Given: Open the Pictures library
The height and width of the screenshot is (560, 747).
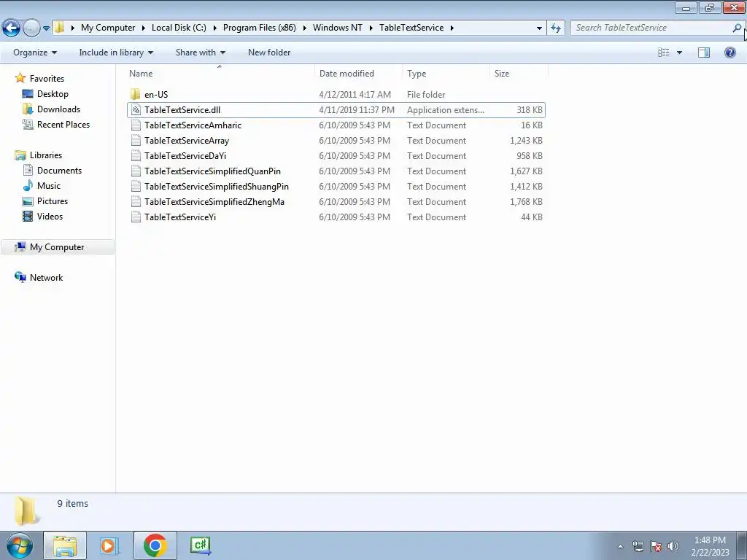Looking at the screenshot, I should 53,201.
